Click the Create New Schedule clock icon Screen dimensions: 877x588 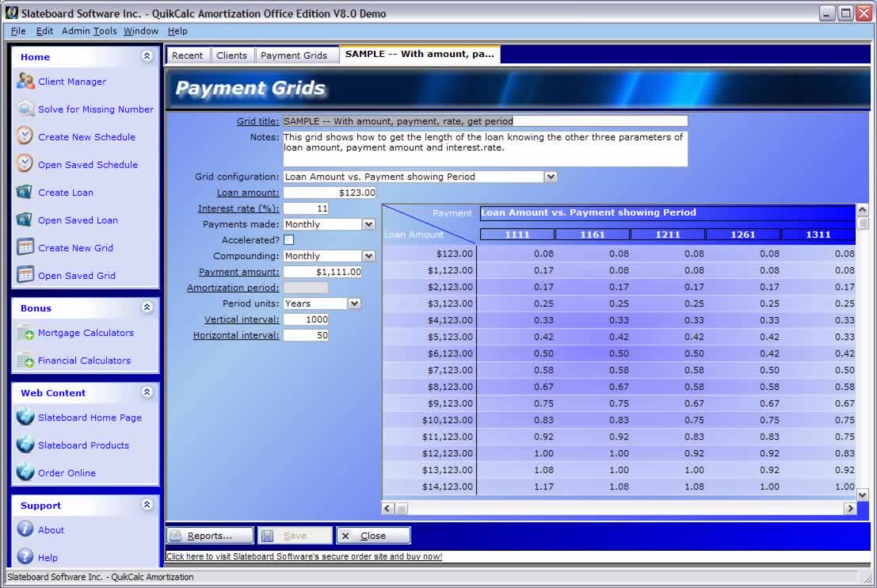tap(25, 136)
